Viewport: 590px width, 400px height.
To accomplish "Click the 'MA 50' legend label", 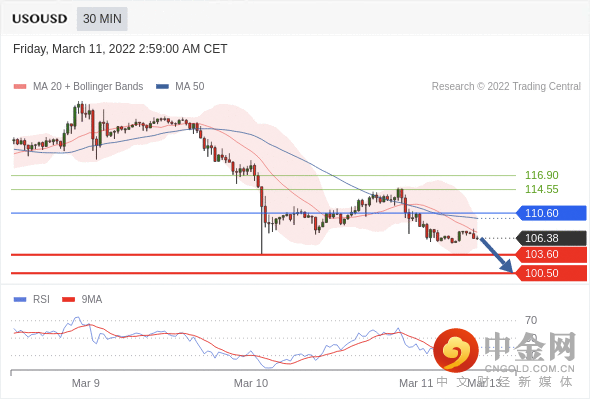I will [190, 87].
